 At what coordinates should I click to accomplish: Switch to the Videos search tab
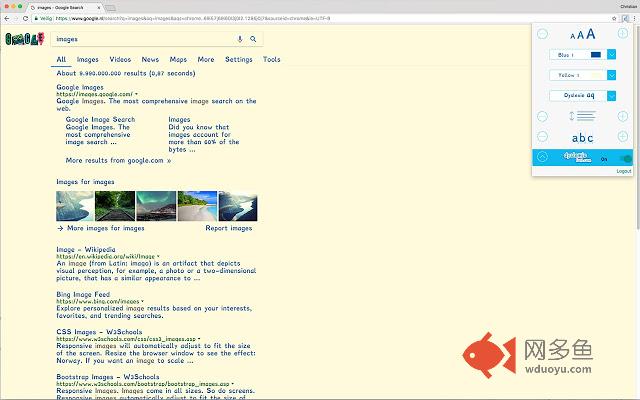click(x=120, y=60)
